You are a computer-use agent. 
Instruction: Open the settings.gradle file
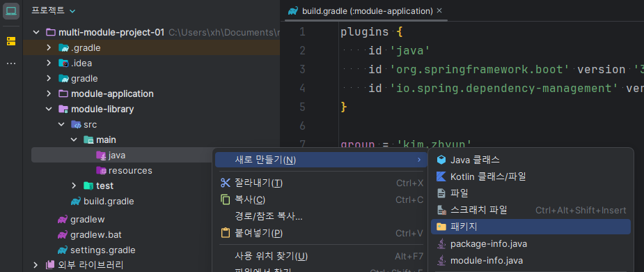97,250
